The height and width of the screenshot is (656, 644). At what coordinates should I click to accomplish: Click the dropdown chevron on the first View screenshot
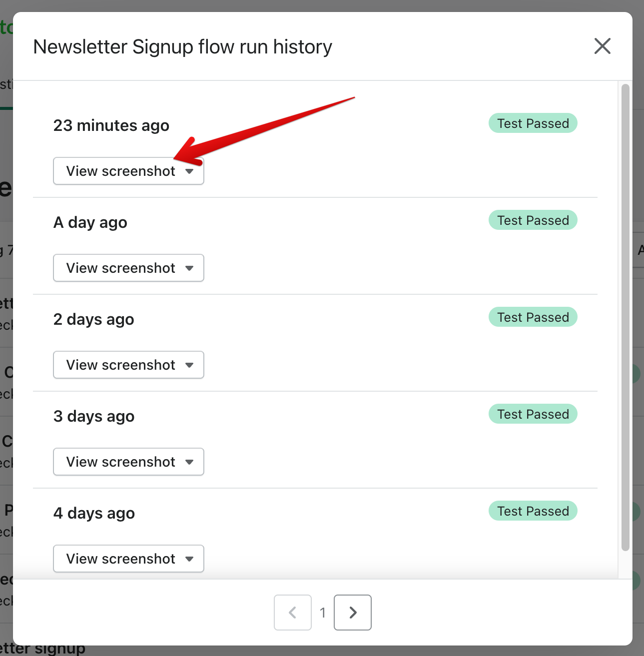(189, 171)
